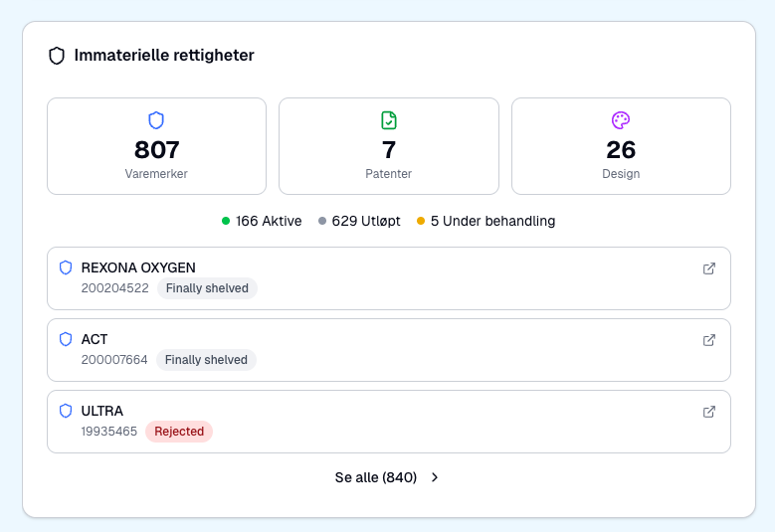
Task: Click shield icon next to REXONA OXYGEN
Action: [x=66, y=267]
